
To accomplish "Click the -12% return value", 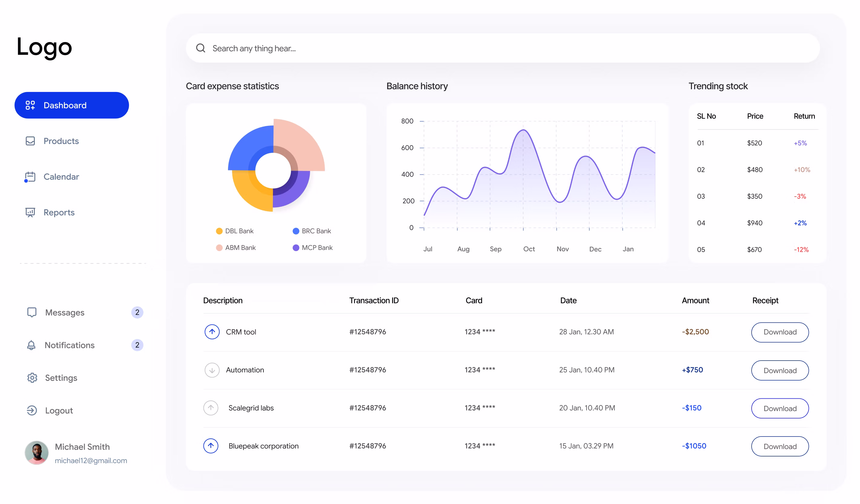I will [x=801, y=250].
